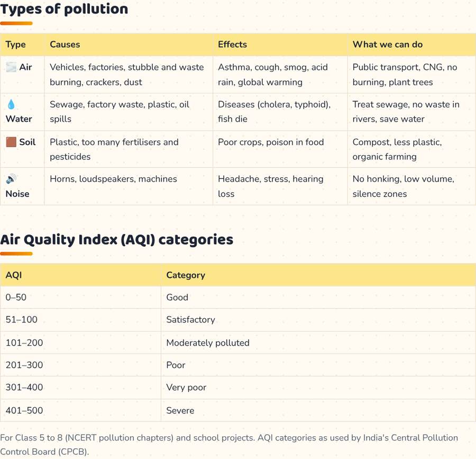The image size is (476, 459).
Task: Click the 'Air' row label
Action: click(25, 67)
